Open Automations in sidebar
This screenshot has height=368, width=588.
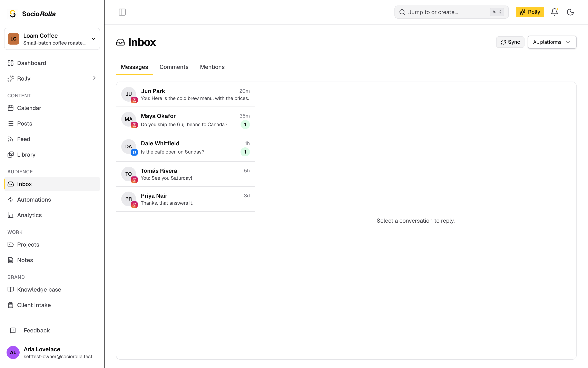click(52, 200)
